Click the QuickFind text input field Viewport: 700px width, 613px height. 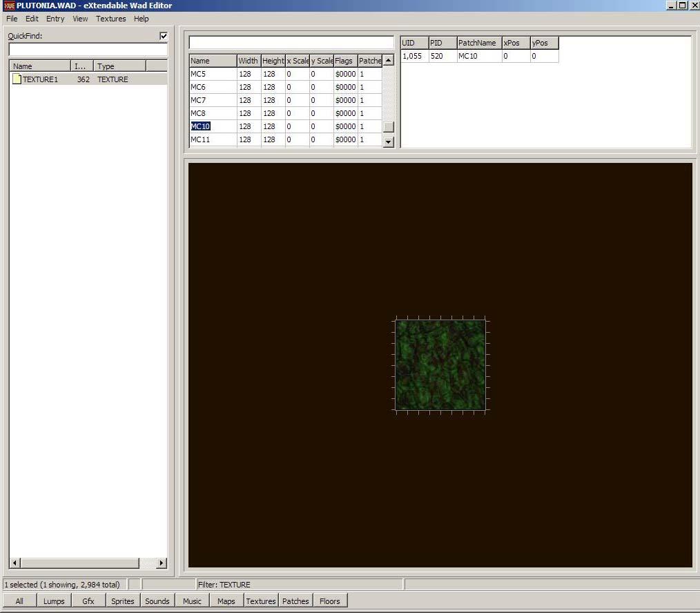[88, 50]
